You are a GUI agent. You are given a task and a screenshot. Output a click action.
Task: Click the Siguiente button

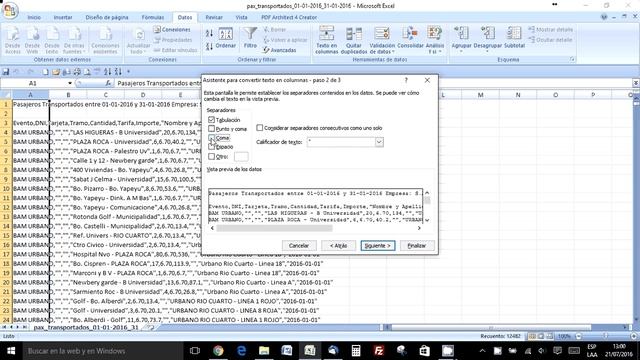pos(378,246)
